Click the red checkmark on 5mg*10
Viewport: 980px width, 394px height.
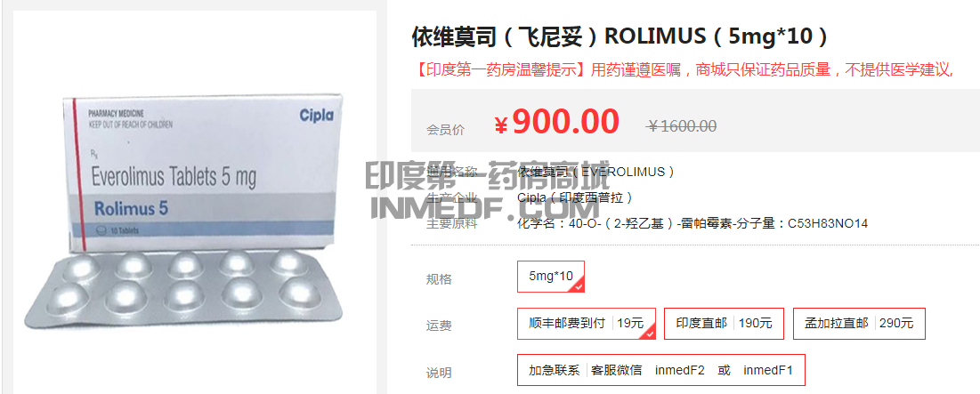click(x=579, y=286)
